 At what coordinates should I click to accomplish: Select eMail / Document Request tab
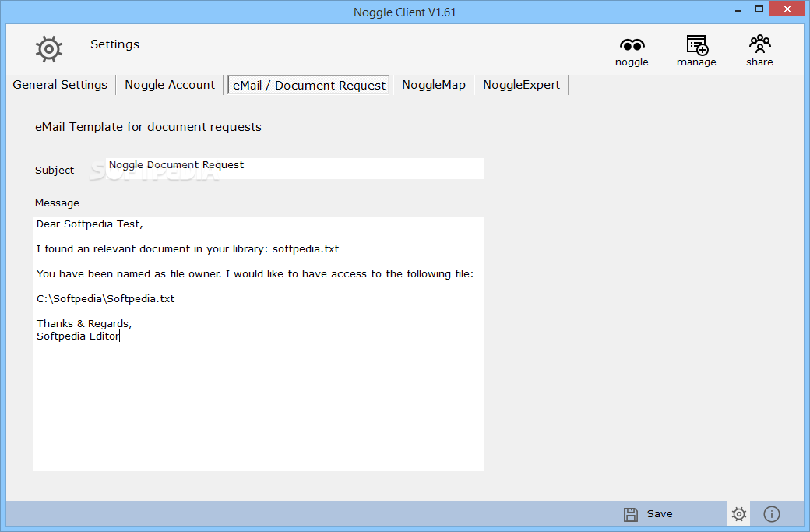pos(308,85)
